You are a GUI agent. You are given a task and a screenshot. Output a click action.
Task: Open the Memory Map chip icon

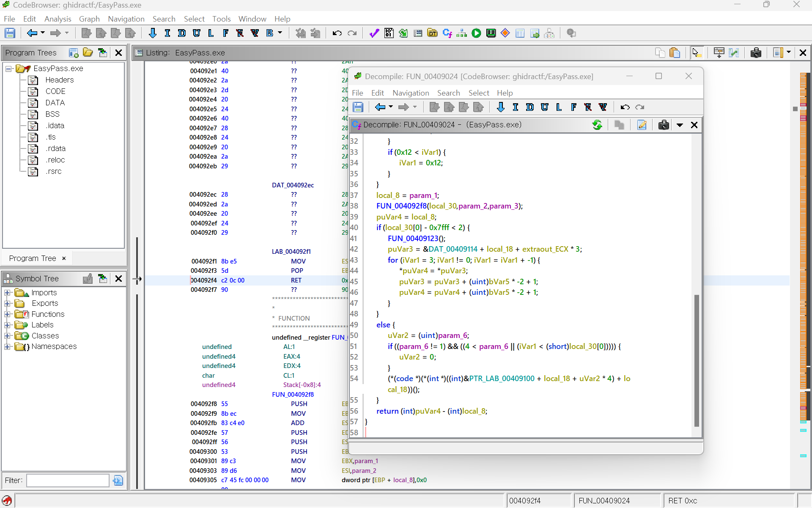491,33
